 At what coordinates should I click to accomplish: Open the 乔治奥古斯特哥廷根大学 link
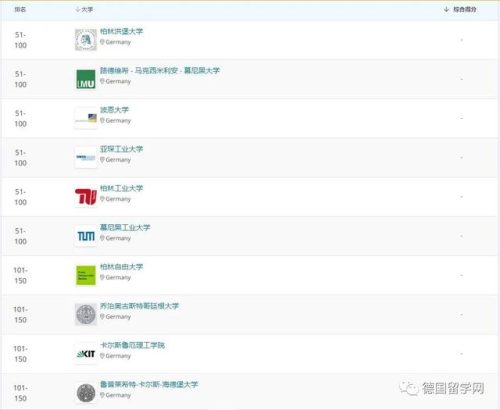click(x=140, y=306)
